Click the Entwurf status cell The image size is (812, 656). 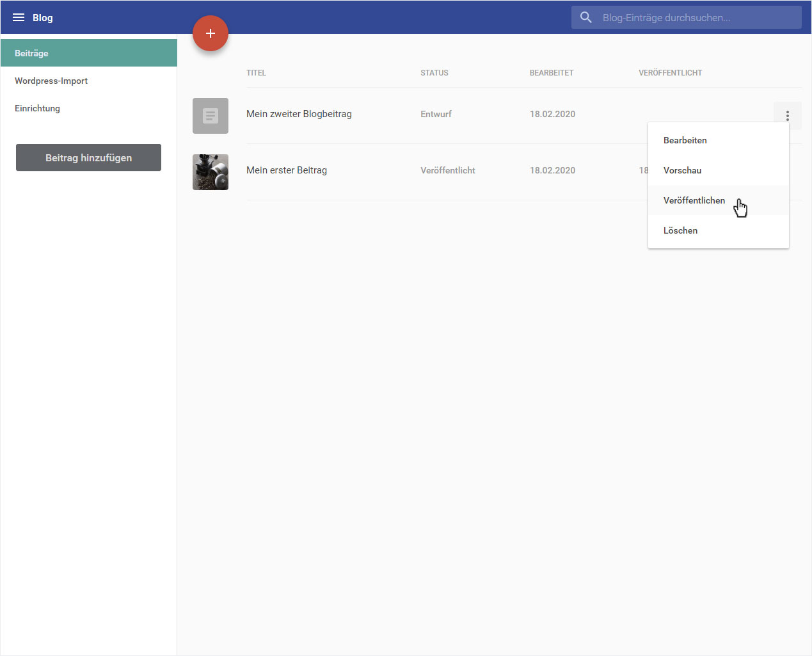(436, 114)
